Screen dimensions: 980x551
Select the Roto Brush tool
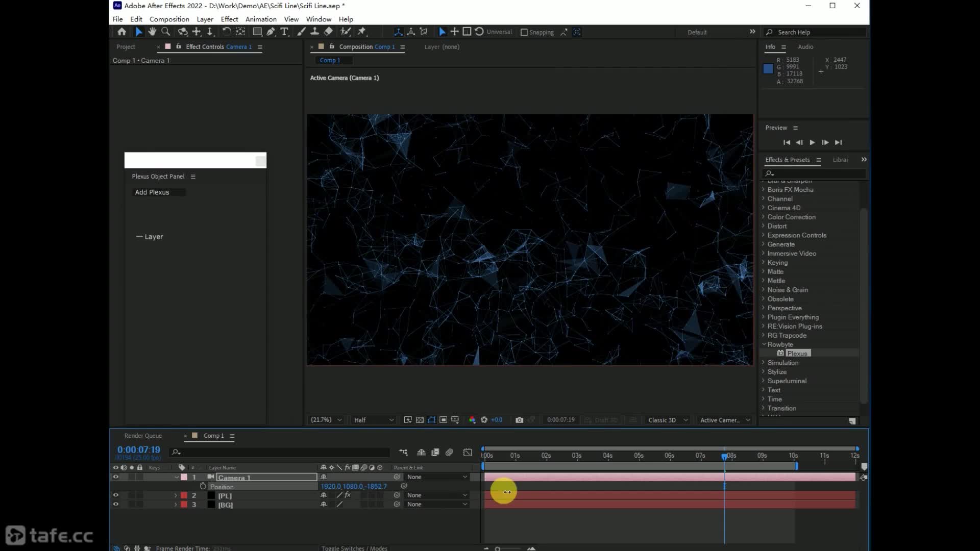[x=346, y=32]
